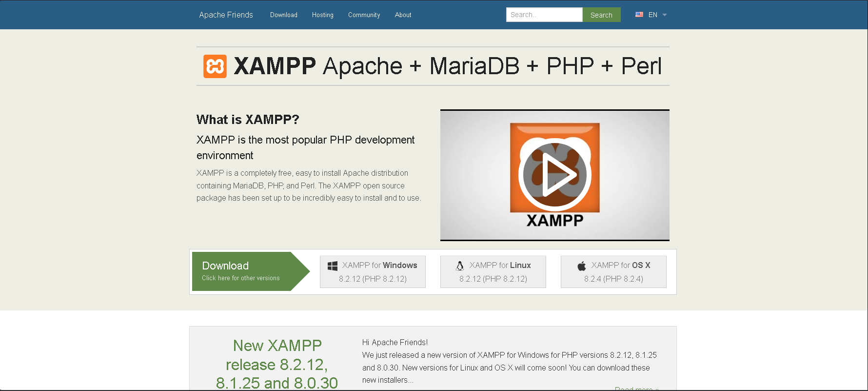
Task: Click the Windows logo icon
Action: [333, 266]
